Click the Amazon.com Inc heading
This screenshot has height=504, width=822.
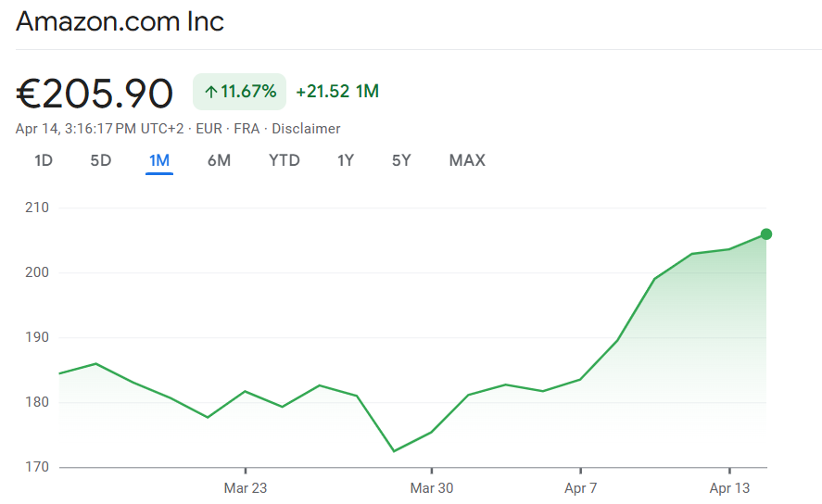click(x=120, y=21)
